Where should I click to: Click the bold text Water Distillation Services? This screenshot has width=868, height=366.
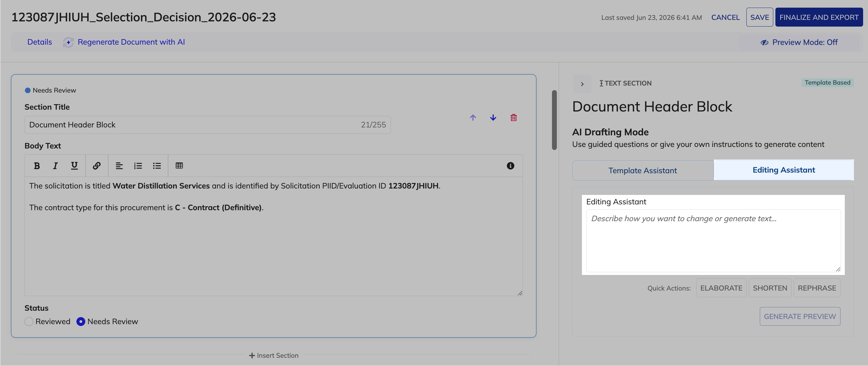click(161, 186)
